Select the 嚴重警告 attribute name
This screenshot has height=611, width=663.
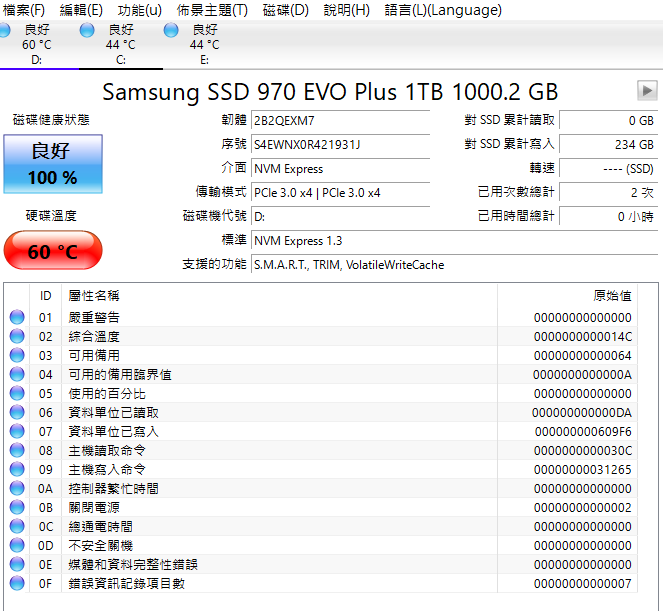pos(94,317)
